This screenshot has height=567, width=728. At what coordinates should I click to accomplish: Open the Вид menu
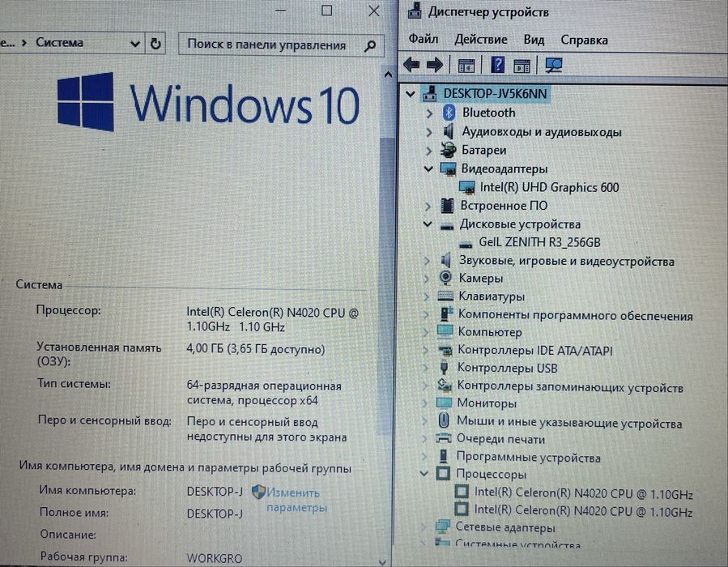(x=534, y=40)
